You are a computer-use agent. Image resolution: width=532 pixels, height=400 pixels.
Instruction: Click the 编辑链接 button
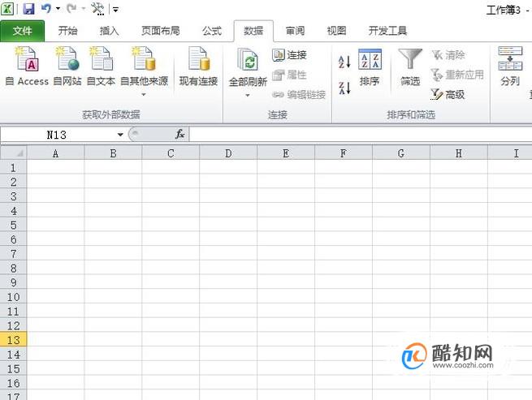tap(299, 95)
